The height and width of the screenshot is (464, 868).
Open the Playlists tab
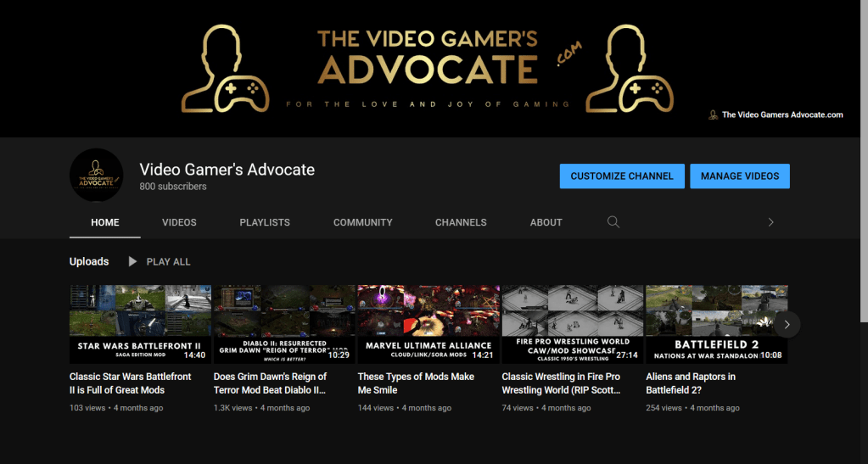(x=265, y=222)
